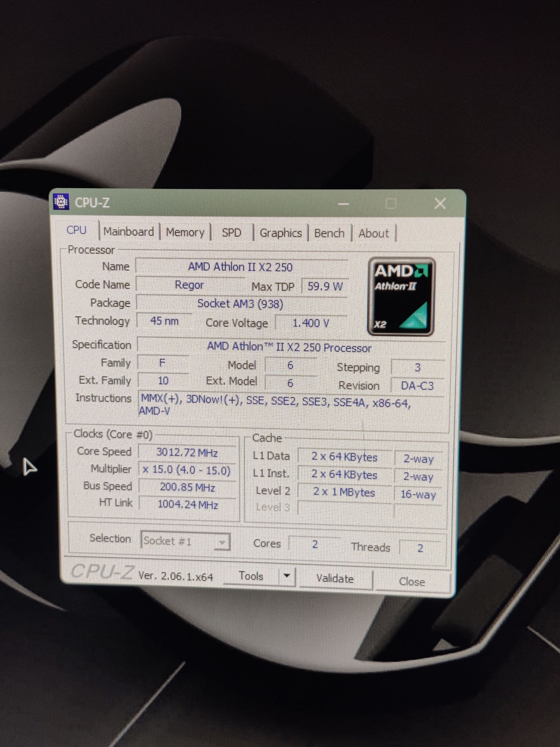Click the Validate button
This screenshot has height=747, width=560.
click(x=335, y=579)
